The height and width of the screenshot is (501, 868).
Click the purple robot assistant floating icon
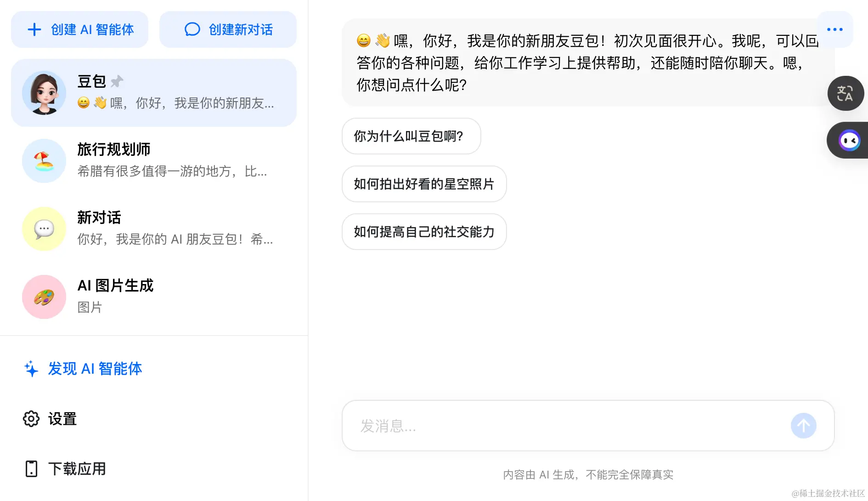point(849,140)
